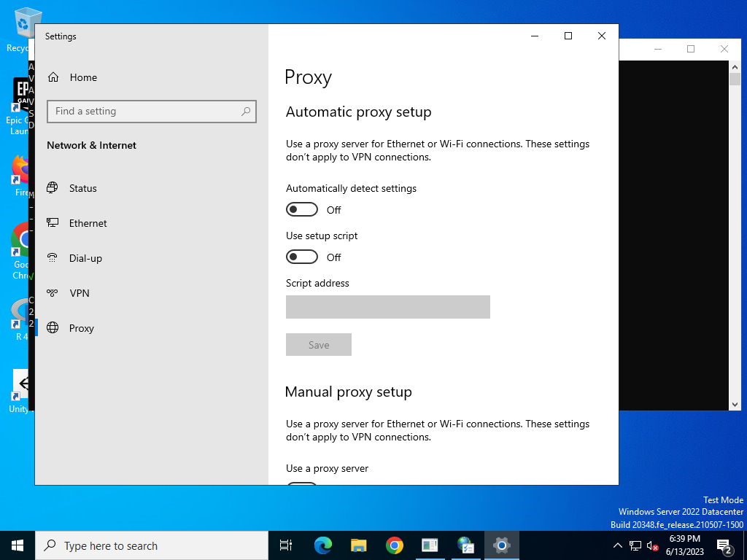The image size is (747, 560).
Task: Enable the Use setup script toggle
Action: (302, 257)
